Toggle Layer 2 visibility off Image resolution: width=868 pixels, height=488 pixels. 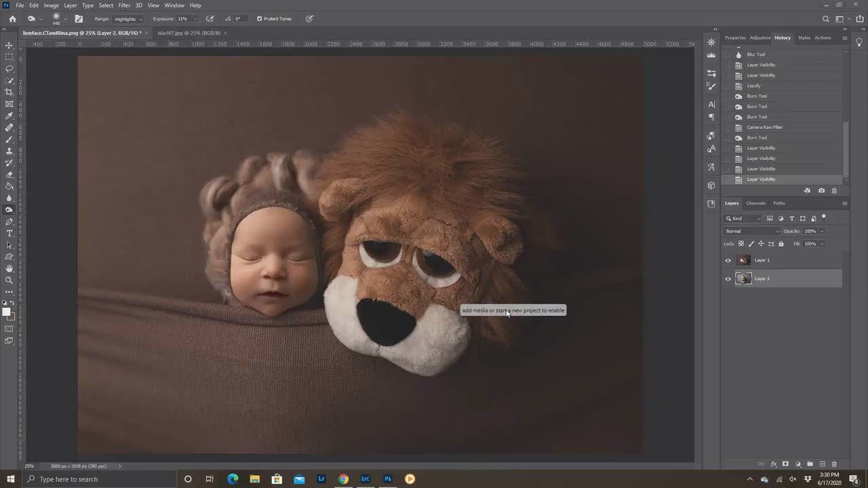point(728,279)
